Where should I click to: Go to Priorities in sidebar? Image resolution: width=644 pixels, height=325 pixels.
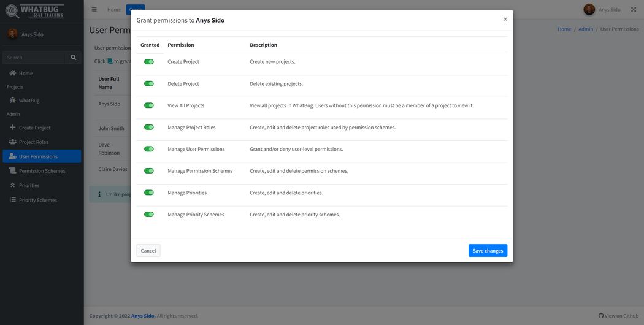[x=29, y=185]
